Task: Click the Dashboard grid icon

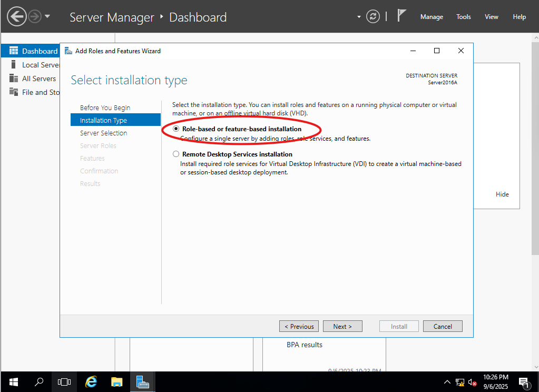Action: tap(14, 51)
